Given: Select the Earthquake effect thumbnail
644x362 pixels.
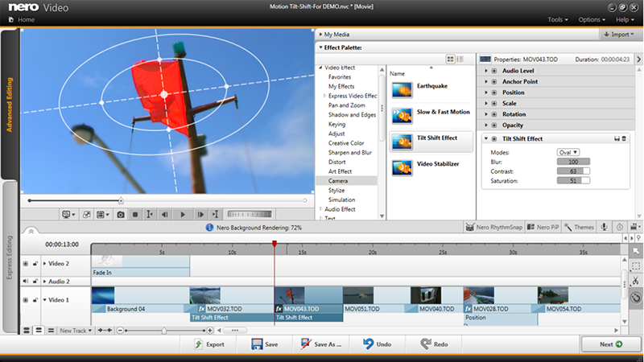Looking at the screenshot, I should click(x=402, y=90).
